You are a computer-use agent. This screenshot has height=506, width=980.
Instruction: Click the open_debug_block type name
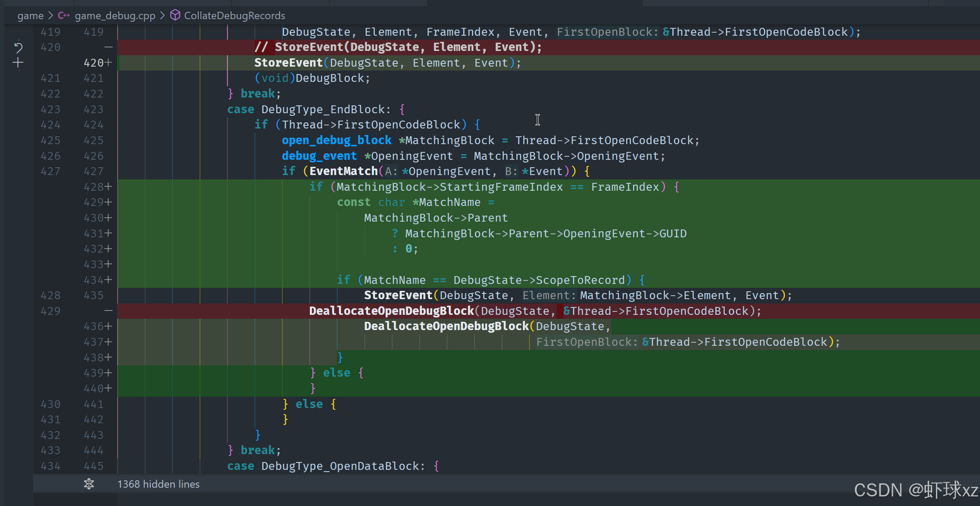point(336,140)
